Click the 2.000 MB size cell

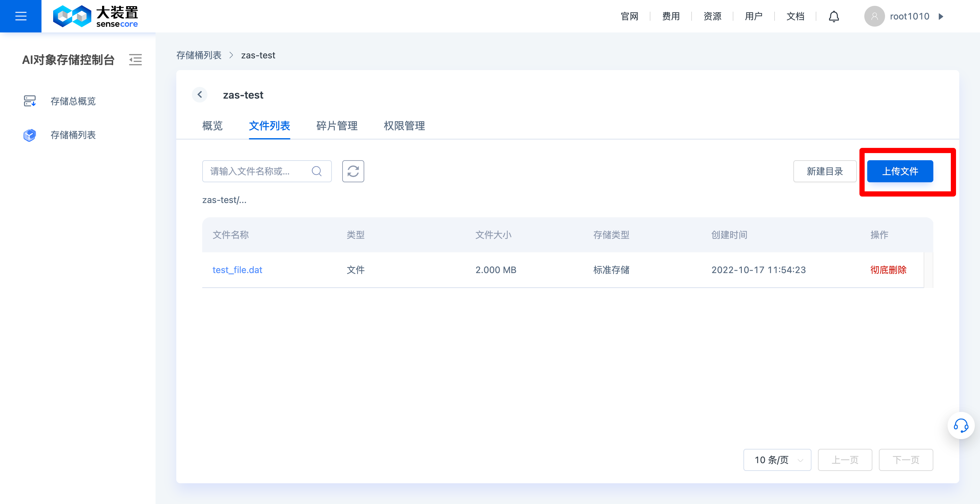point(496,270)
